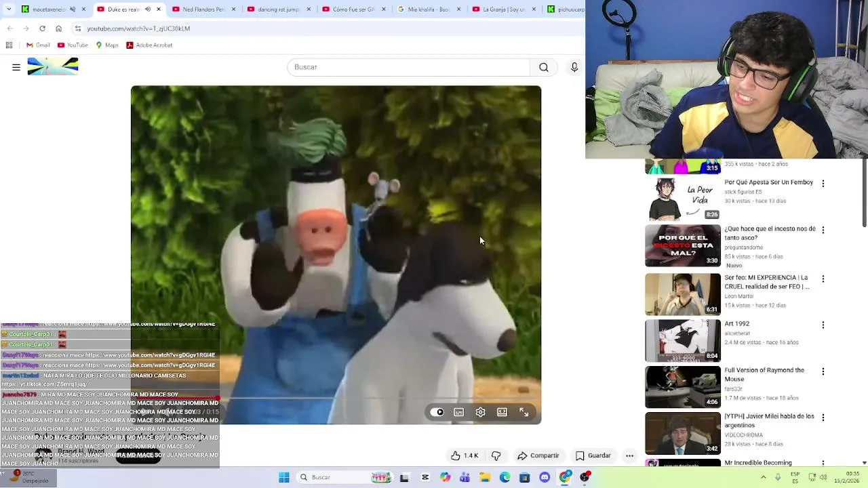
Task: Open video player settings gear
Action: pyautogui.click(x=481, y=412)
